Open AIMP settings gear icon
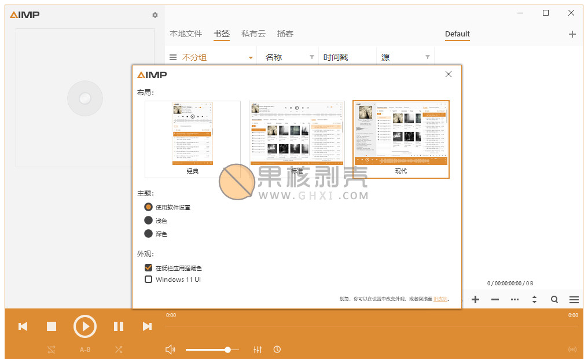Viewport: 588px width, 364px height. (x=155, y=15)
